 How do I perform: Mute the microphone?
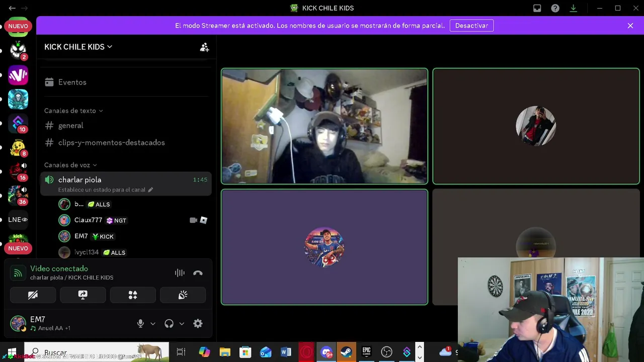point(140,324)
